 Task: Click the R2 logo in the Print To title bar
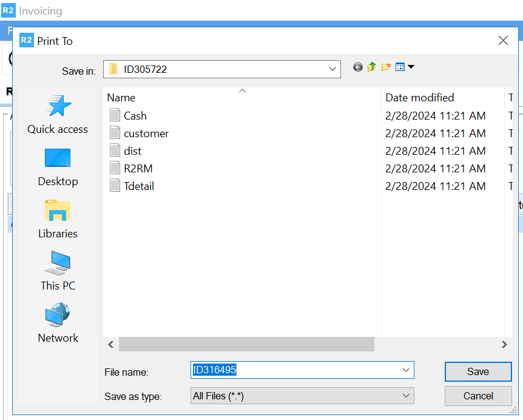click(25, 40)
